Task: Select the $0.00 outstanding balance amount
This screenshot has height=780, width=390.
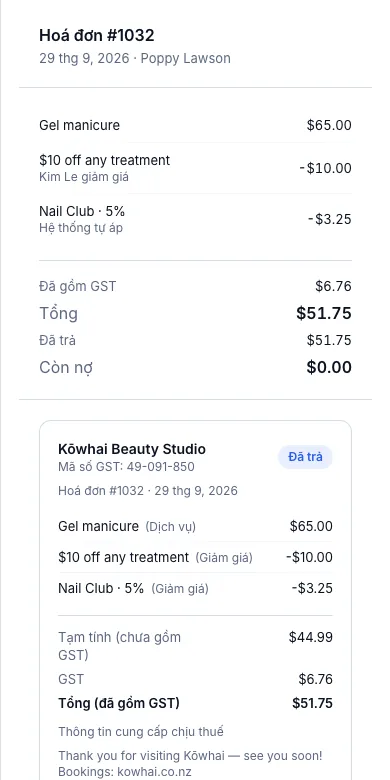Action: click(329, 368)
